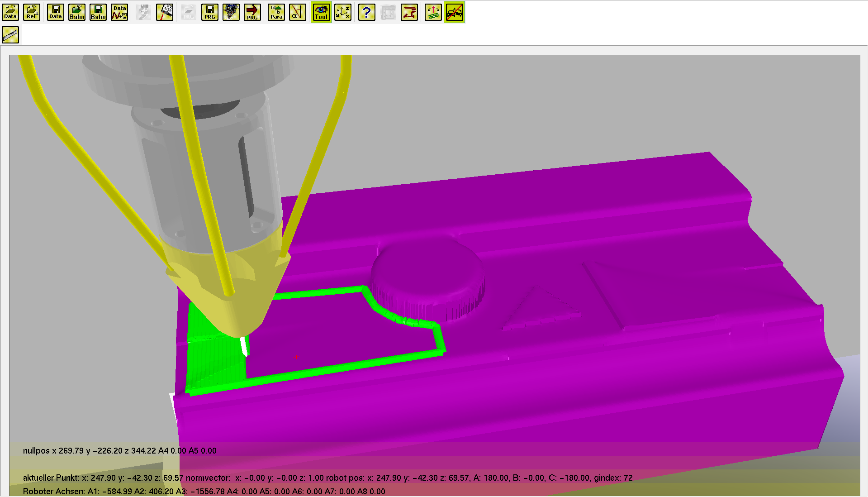Open the Para parameters icon
Viewport: 868px width, 497px height.
coord(276,12)
